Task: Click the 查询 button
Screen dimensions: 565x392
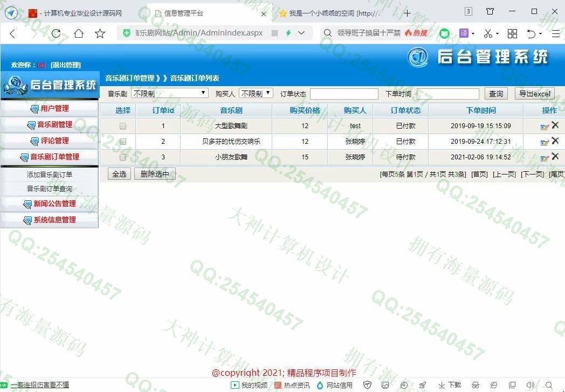Action: 496,94
